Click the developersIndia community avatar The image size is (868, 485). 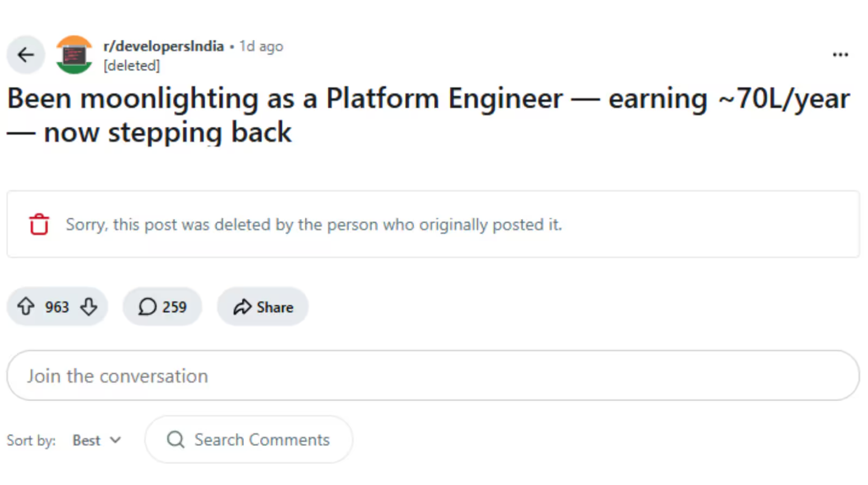point(74,55)
